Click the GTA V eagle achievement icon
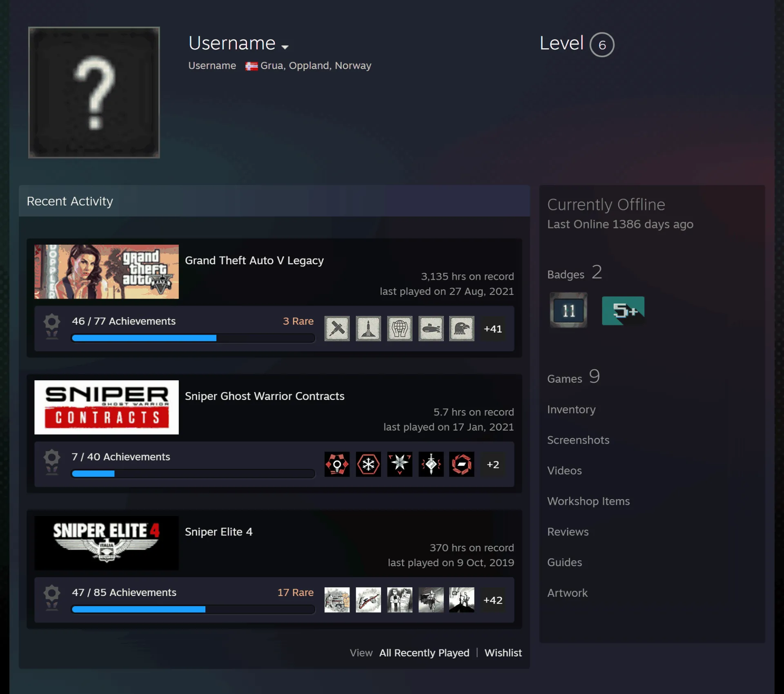The width and height of the screenshot is (784, 694). point(462,328)
